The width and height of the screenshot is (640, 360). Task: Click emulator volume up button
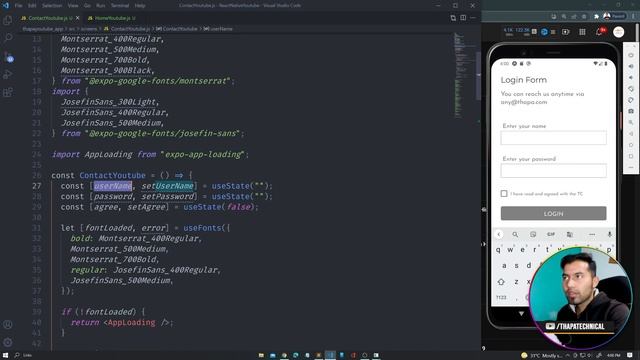point(631,66)
